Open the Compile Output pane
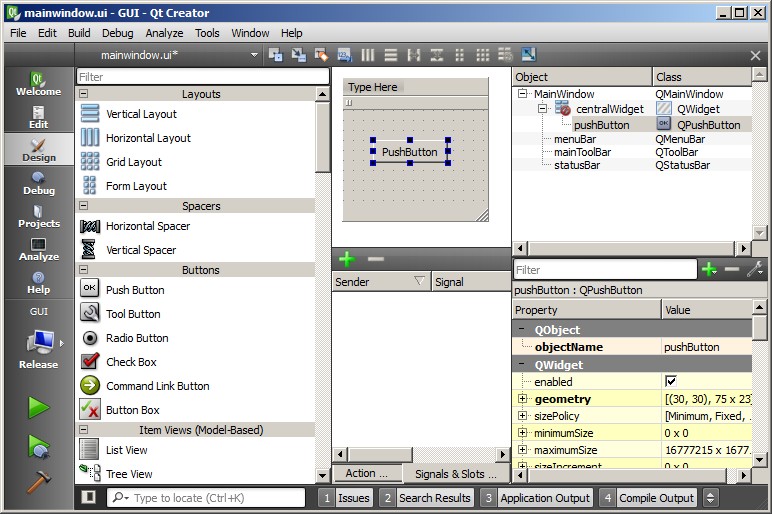The width and height of the screenshot is (772, 514). [x=648, y=498]
